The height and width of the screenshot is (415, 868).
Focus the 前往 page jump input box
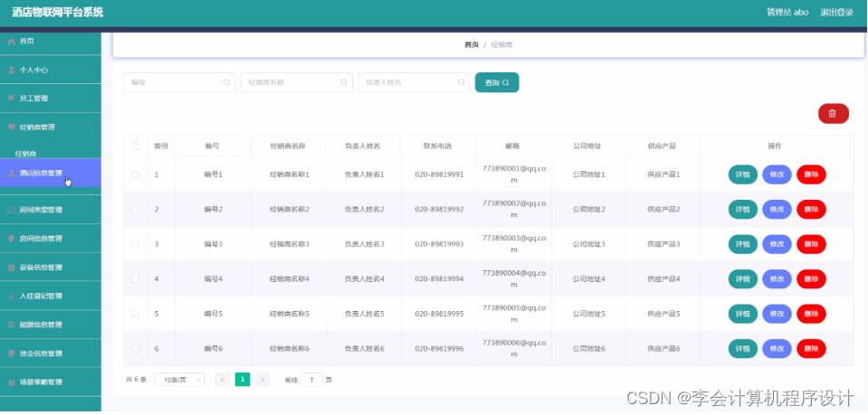tap(311, 380)
